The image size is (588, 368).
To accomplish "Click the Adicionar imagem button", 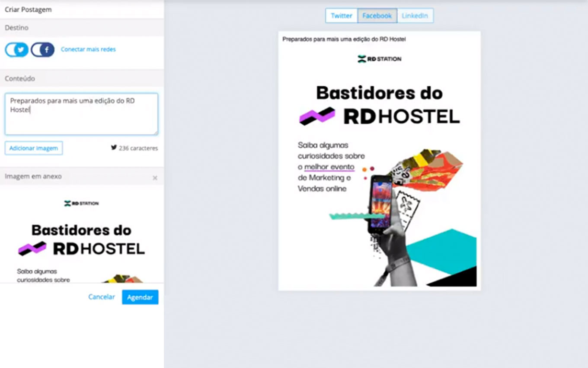I will [x=34, y=148].
